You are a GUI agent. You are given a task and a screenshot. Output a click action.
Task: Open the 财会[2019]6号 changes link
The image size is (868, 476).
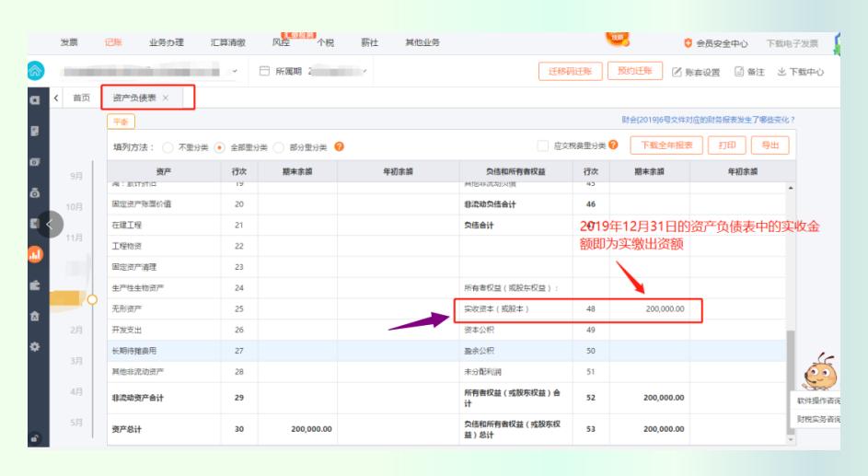coord(708,119)
